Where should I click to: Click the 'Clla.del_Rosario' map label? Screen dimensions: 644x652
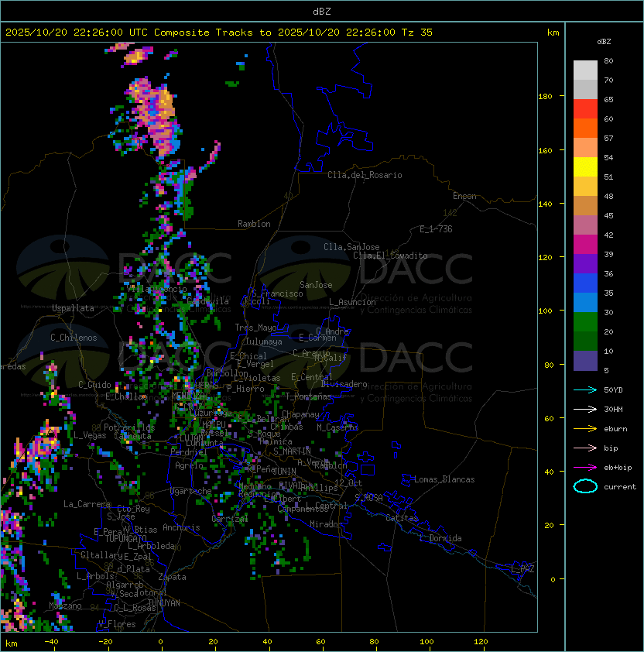(365, 175)
